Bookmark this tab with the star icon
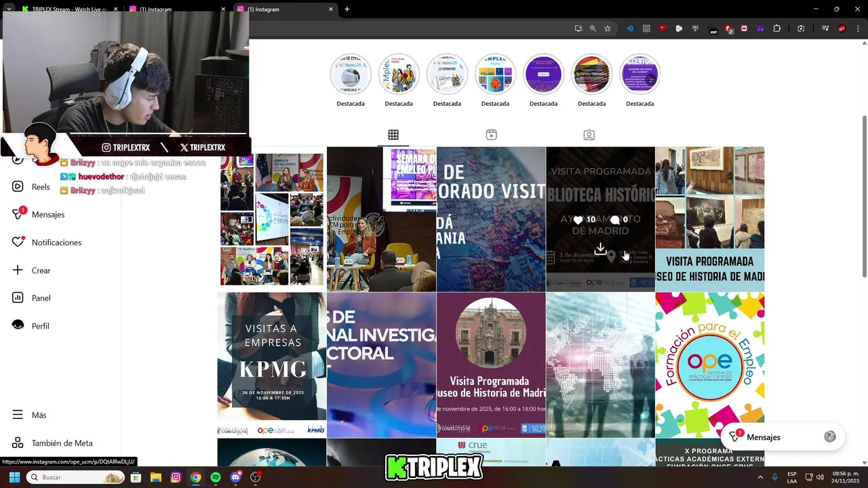Viewport: 868px width, 488px height. [608, 28]
